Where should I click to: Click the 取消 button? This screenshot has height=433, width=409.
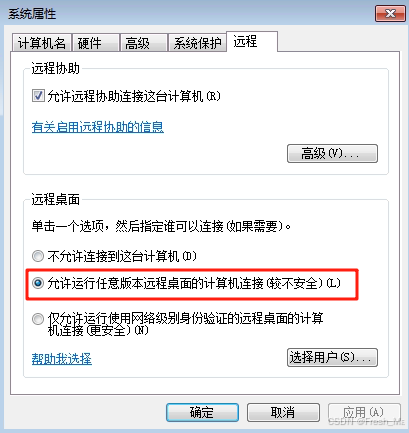pos(283,413)
